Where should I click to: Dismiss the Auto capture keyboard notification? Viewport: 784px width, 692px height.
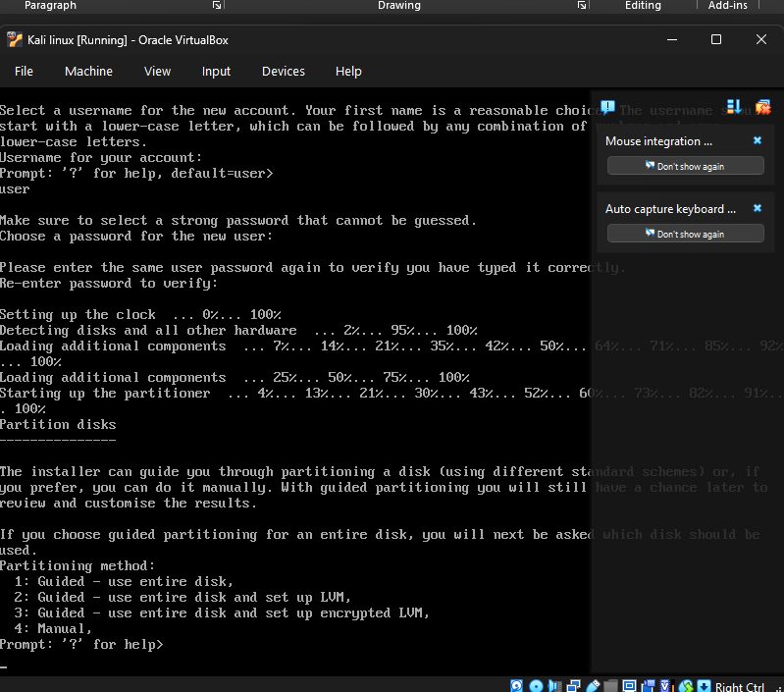757,209
